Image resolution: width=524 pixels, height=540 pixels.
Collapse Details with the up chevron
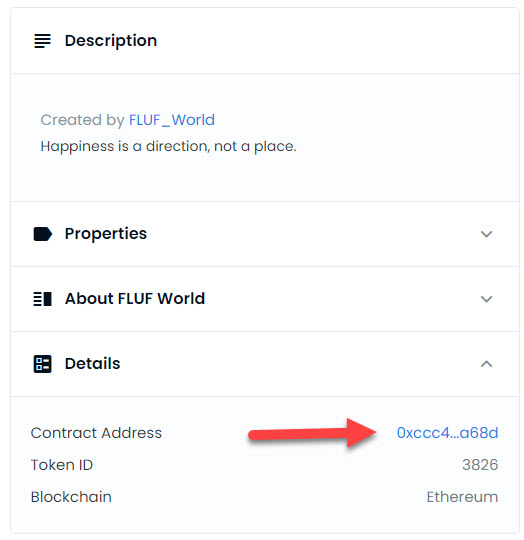486,364
